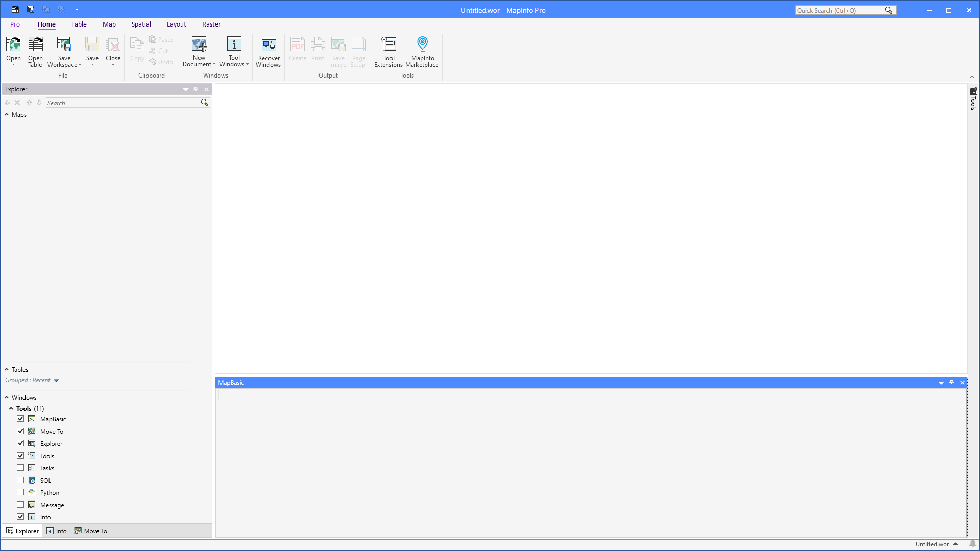Image resolution: width=980 pixels, height=551 pixels.
Task: Click inside the Quick Search field
Action: point(840,10)
